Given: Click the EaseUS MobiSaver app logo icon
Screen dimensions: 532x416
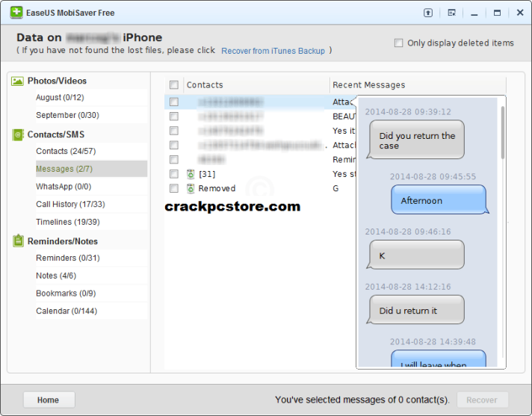Looking at the screenshot, I should pyautogui.click(x=16, y=12).
